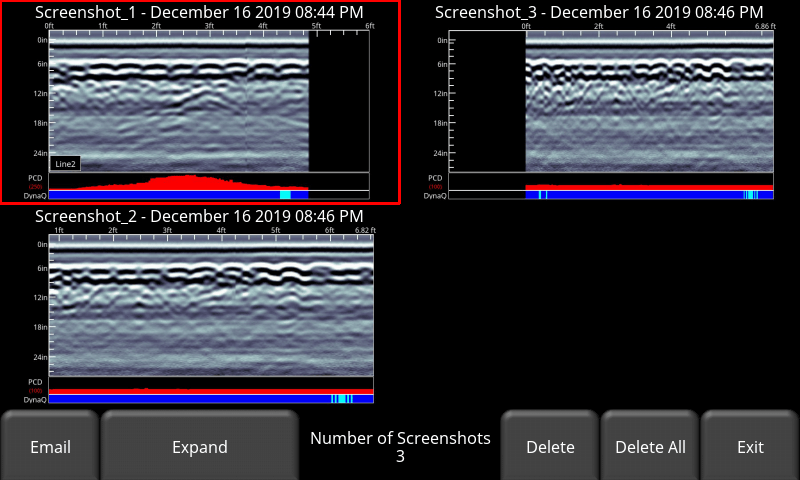Click Screenshot_1 title with 08:44 PM timestamp

tap(199, 12)
